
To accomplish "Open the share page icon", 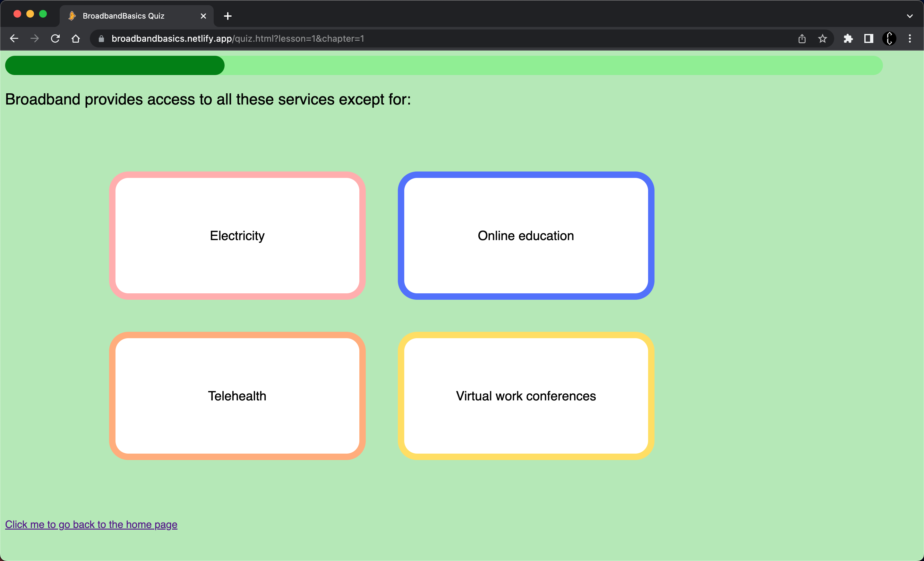I will [802, 38].
